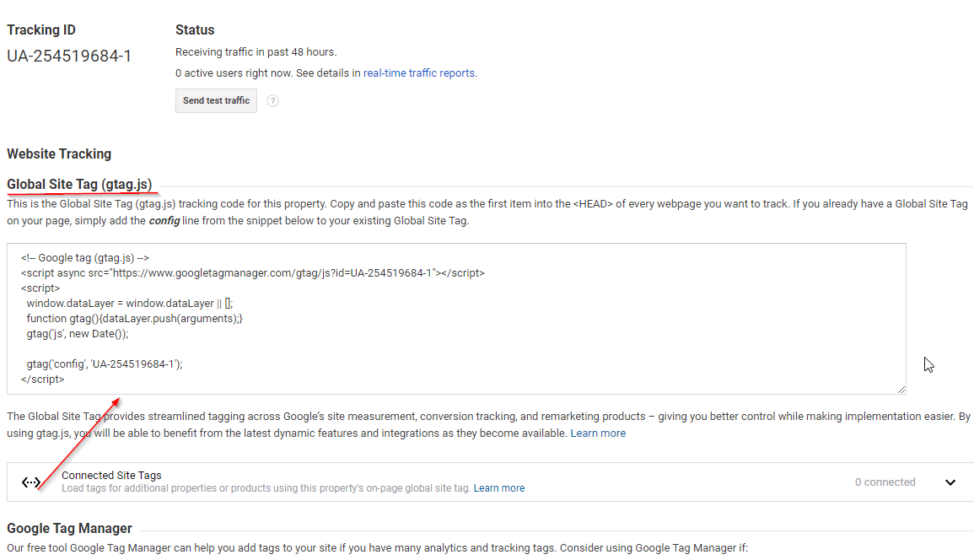Screen dimensions: 974x560
Task: Open the real-time traffic reports link
Action: (x=419, y=73)
